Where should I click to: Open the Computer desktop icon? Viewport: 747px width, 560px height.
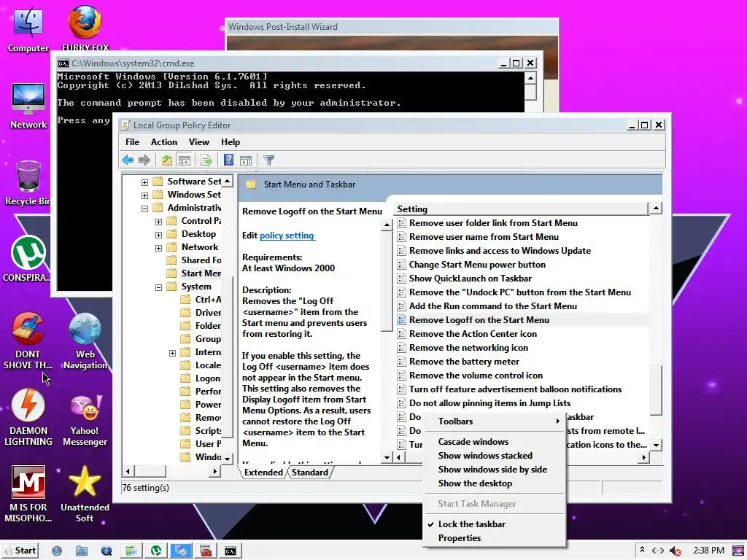(x=28, y=28)
